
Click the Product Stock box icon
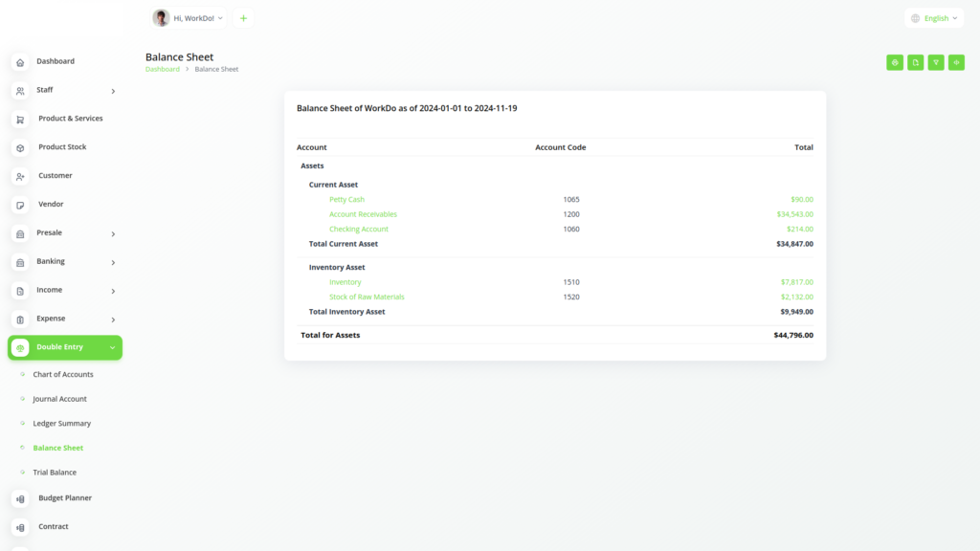[x=20, y=148]
